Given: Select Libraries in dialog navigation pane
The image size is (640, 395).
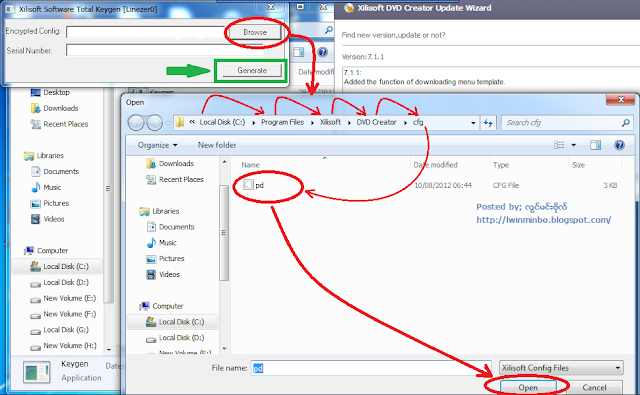Looking at the screenshot, I should (159, 211).
